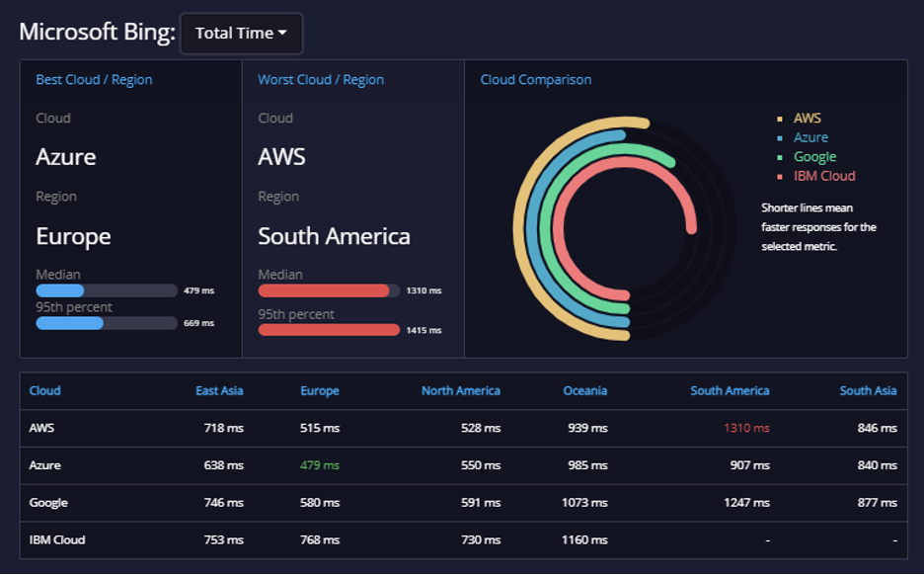Sort by the Cloud column header

click(44, 390)
